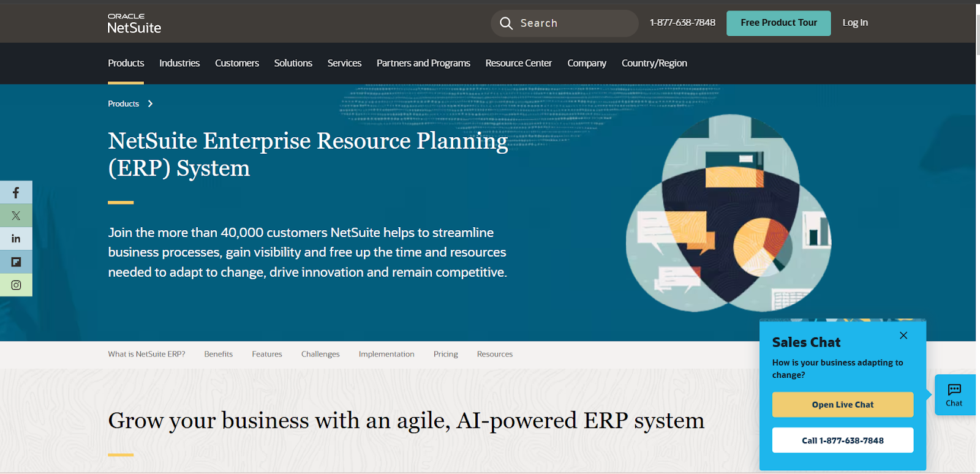This screenshot has height=474, width=980.
Task: Open the Industries menu
Action: tap(179, 63)
